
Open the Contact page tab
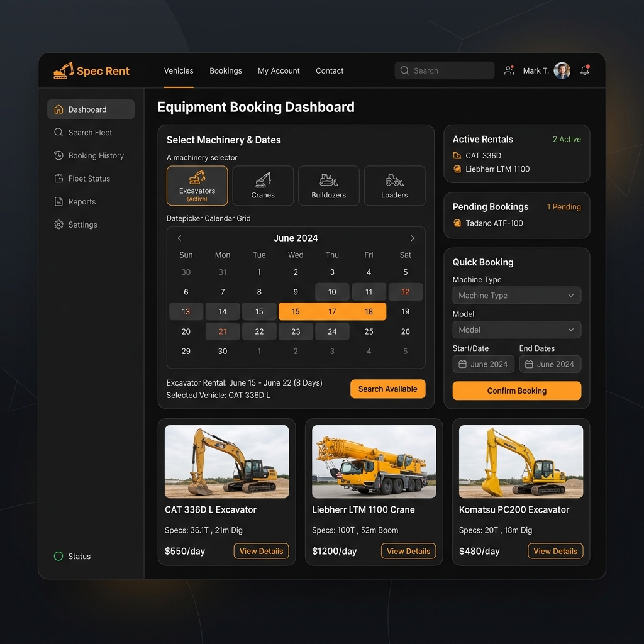[330, 70]
